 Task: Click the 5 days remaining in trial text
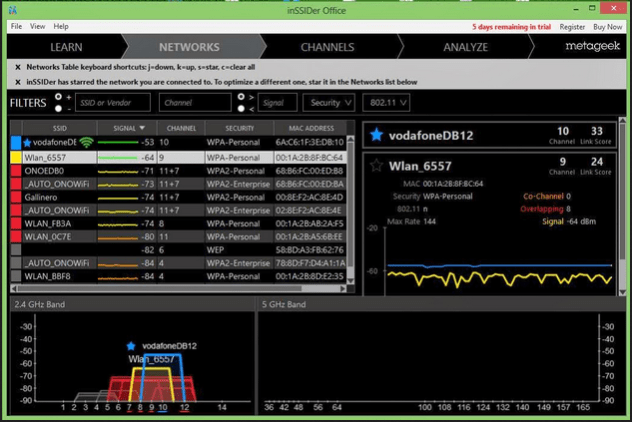(511, 27)
